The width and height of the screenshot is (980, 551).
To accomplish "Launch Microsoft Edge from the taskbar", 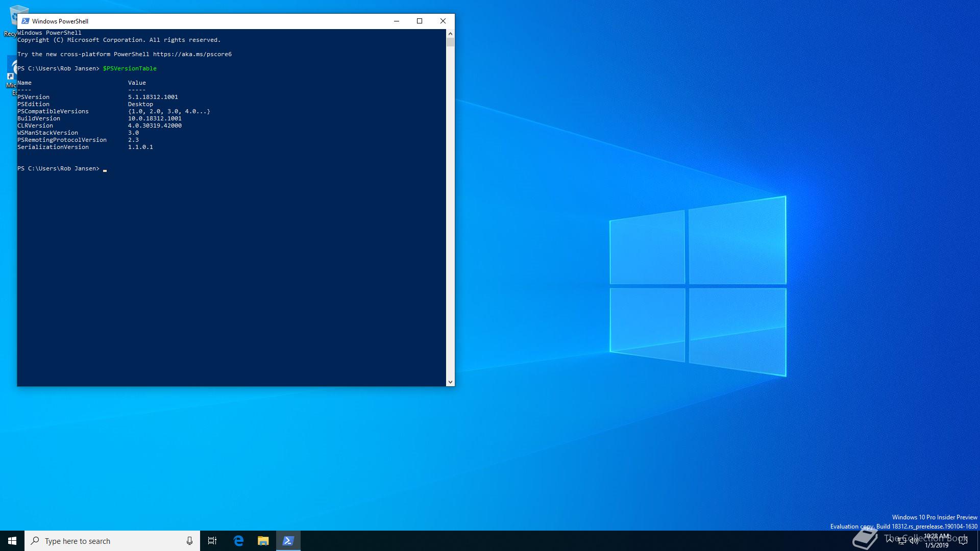I will tap(238, 541).
